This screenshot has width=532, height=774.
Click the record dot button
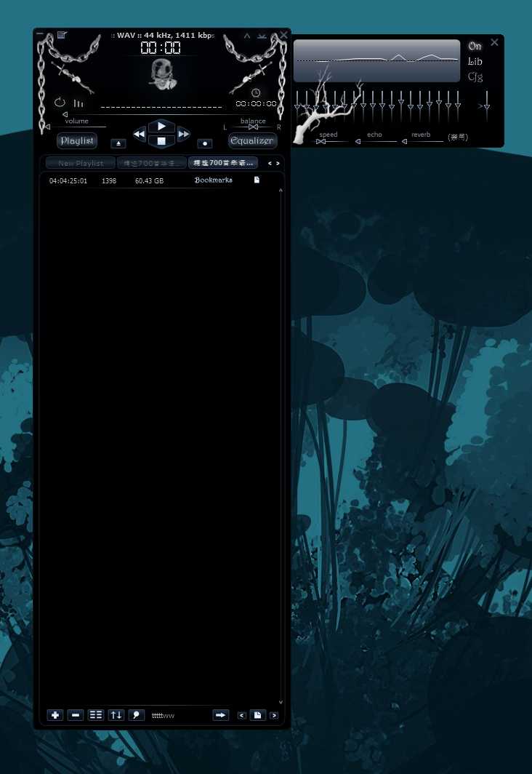[x=205, y=143]
